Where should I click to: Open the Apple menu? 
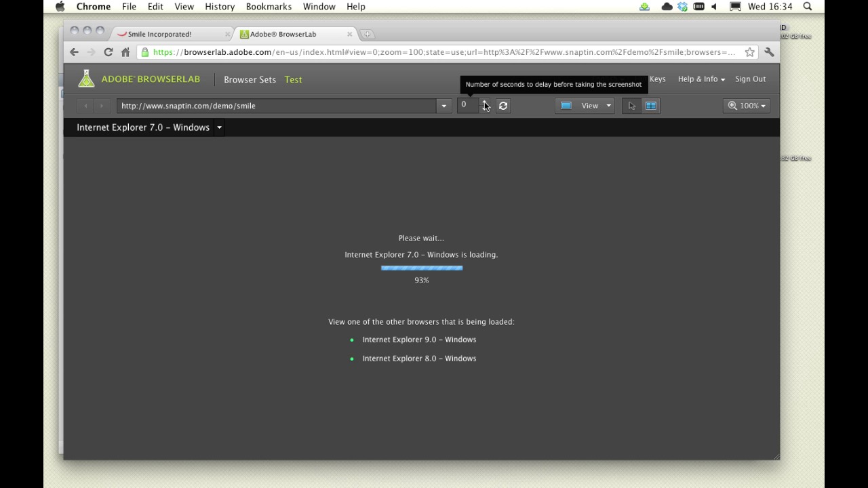[60, 6]
